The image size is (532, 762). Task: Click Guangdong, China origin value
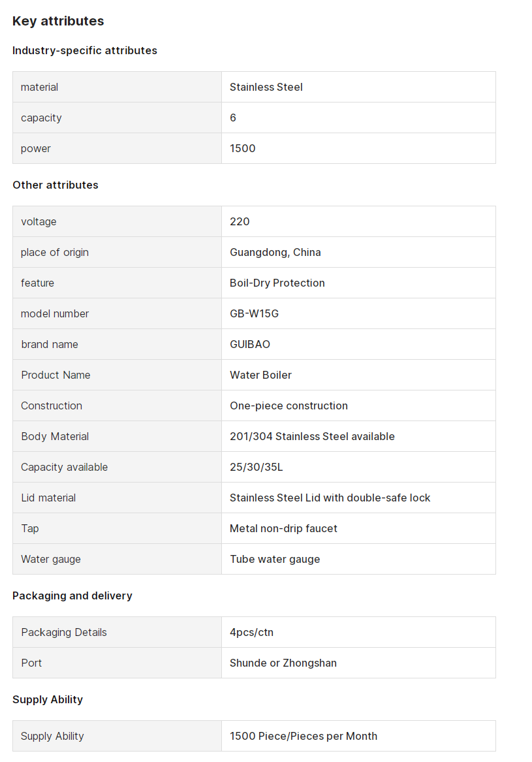pos(275,252)
